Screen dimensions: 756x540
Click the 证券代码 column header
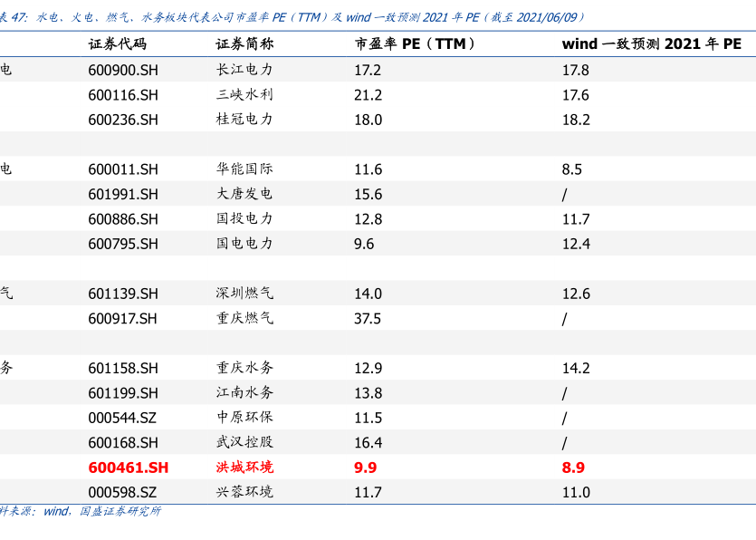(x=116, y=44)
